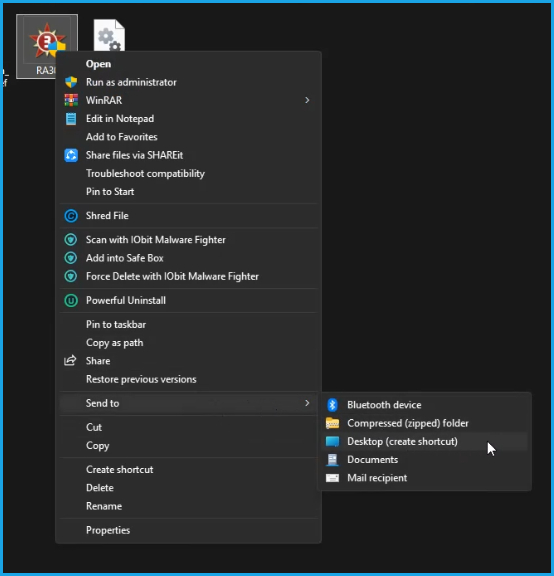
Task: Send to Bluetooth device
Action: (424, 405)
